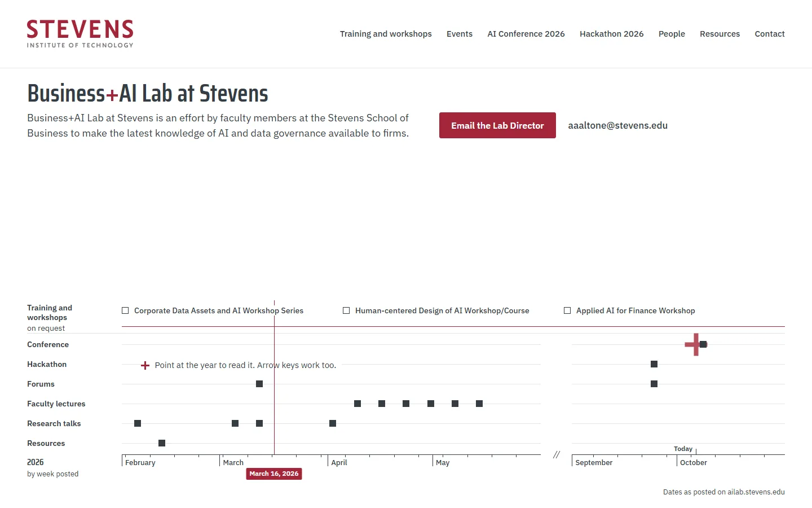The height and width of the screenshot is (508, 812).
Task: Open the AI Conference 2026 nav link
Action: point(526,34)
